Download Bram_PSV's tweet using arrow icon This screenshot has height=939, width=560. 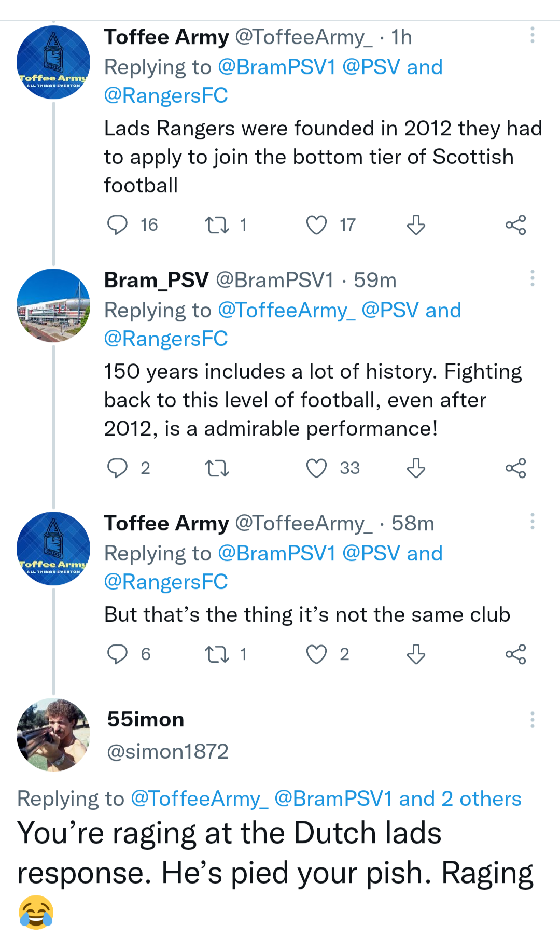pos(416,468)
